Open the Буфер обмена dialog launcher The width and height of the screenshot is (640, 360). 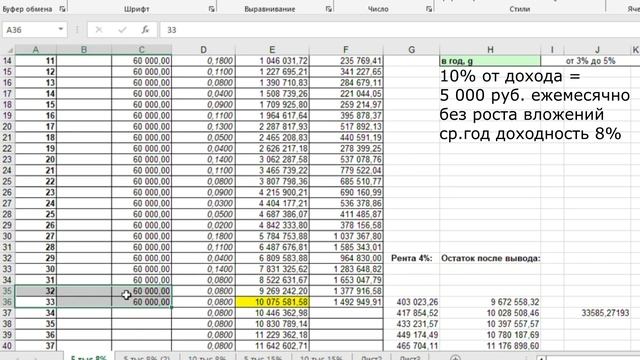pyautogui.click(x=62, y=9)
